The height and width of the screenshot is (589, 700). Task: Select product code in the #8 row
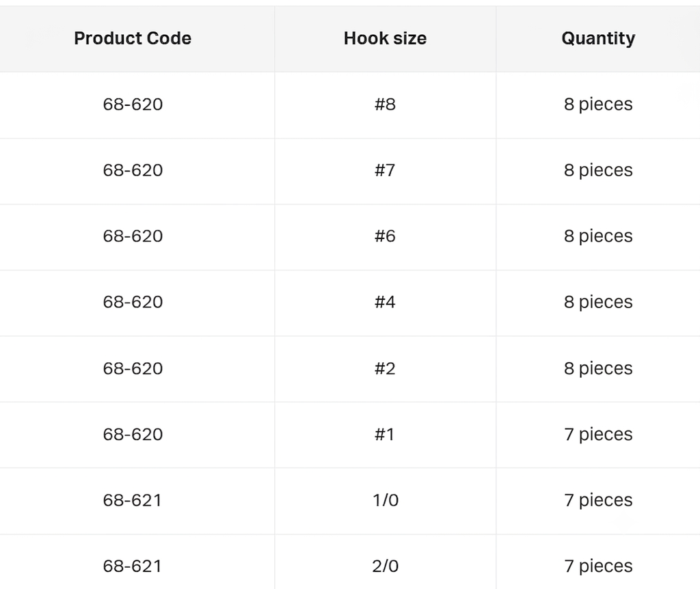133,105
